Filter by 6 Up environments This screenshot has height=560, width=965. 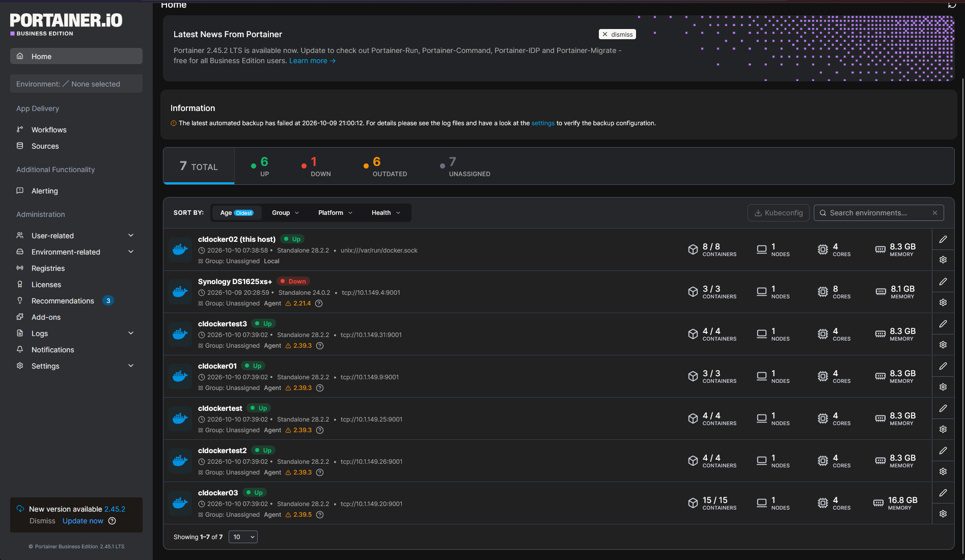pos(260,166)
